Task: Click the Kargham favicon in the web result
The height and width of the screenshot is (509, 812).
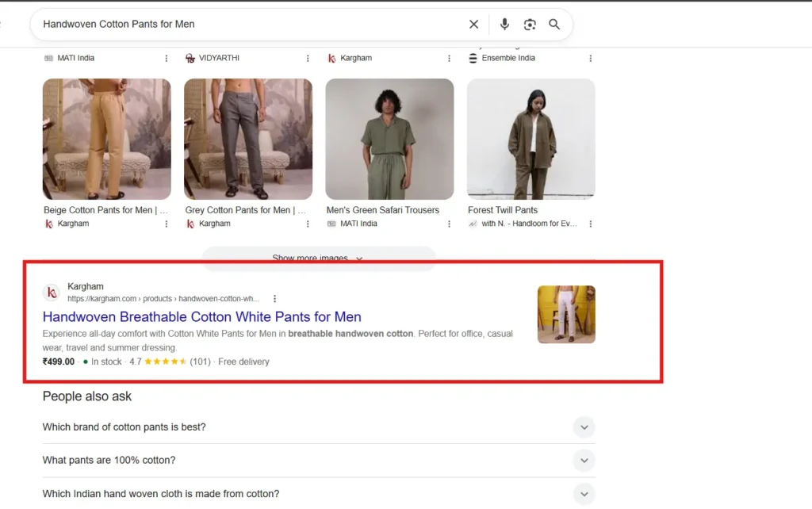Action: click(x=52, y=293)
